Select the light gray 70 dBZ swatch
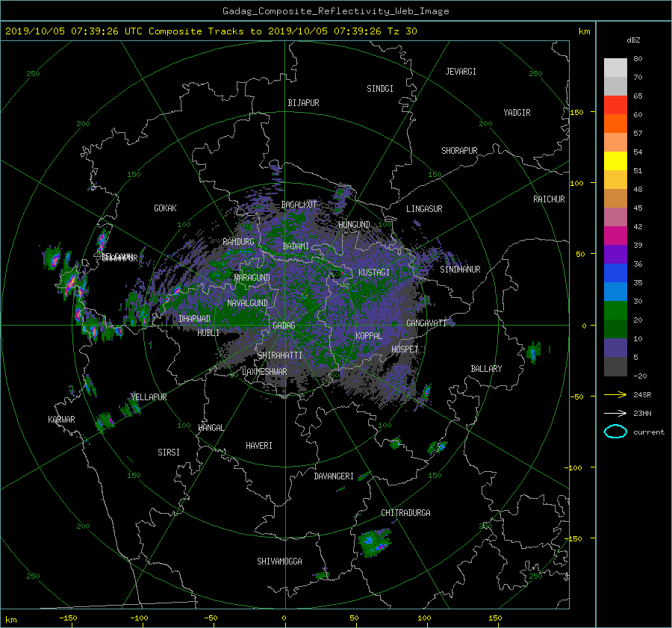The width and height of the screenshot is (672, 628). 615,68
